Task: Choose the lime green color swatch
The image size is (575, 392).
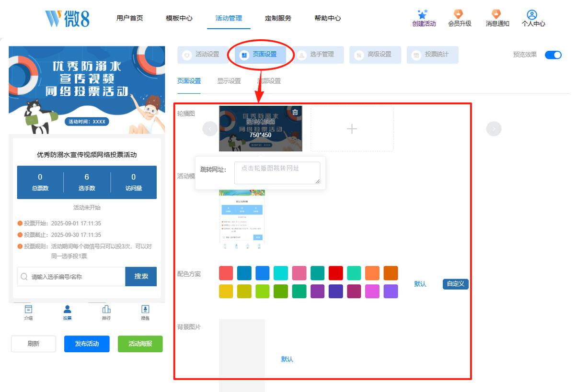Action: [263, 291]
